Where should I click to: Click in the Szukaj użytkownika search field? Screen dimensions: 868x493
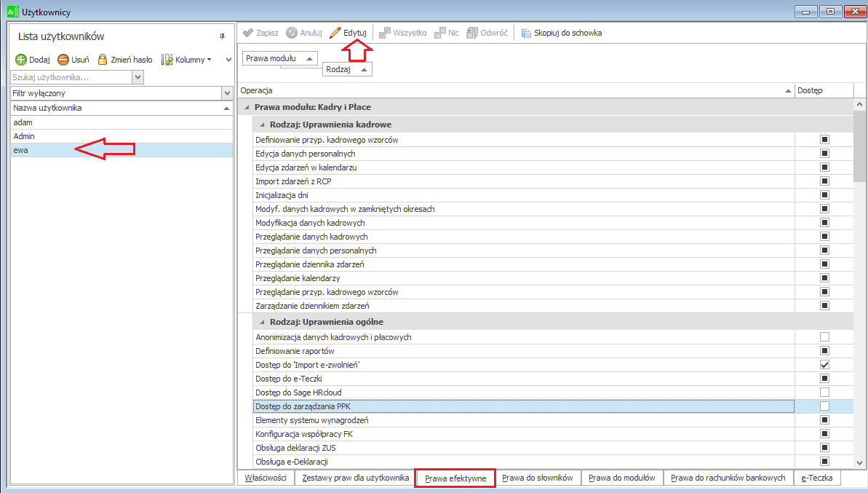(71, 77)
